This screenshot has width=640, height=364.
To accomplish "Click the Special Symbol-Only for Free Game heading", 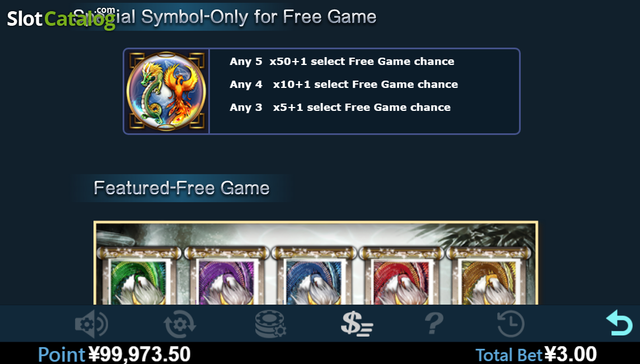I will tap(225, 17).
